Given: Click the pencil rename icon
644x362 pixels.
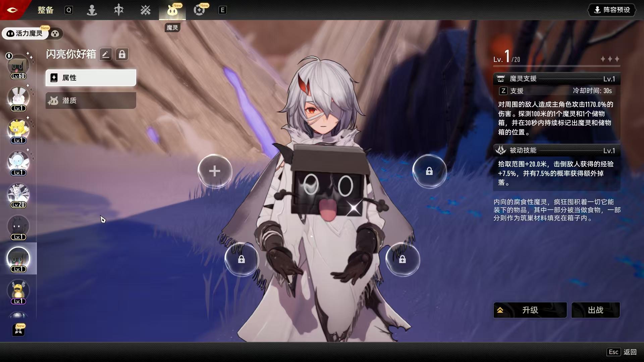Looking at the screenshot, I should (105, 54).
